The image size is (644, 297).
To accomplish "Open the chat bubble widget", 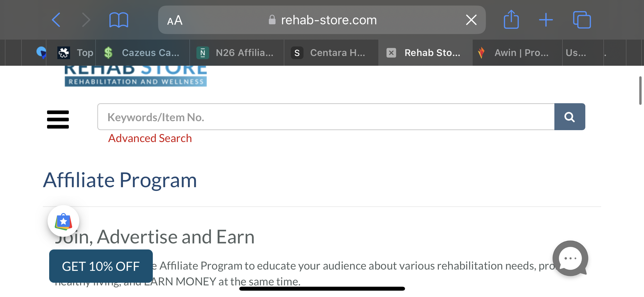I will (570, 258).
